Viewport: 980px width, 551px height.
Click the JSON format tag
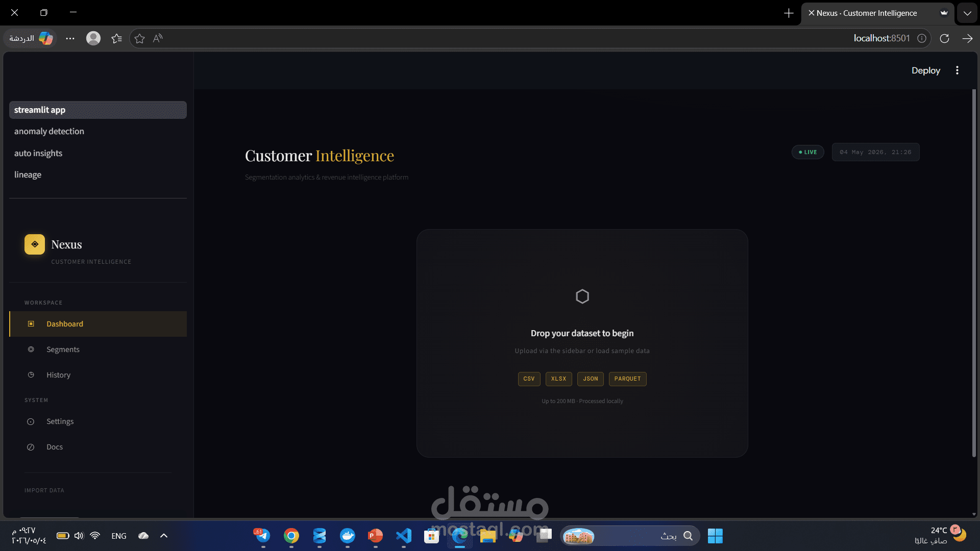[591, 379]
